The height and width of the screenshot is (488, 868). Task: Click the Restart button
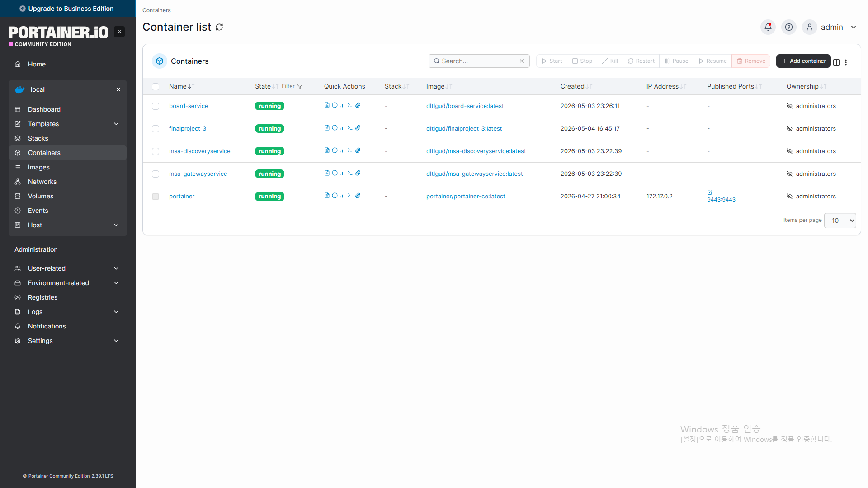point(641,61)
